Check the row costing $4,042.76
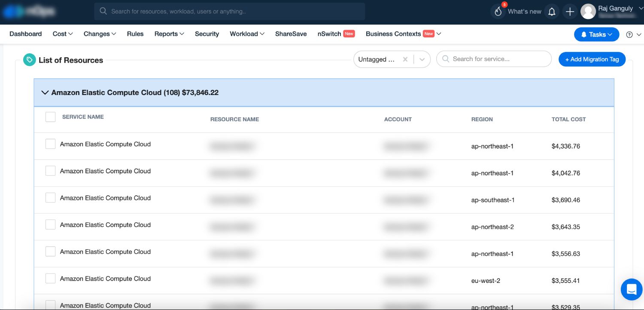 (51, 171)
